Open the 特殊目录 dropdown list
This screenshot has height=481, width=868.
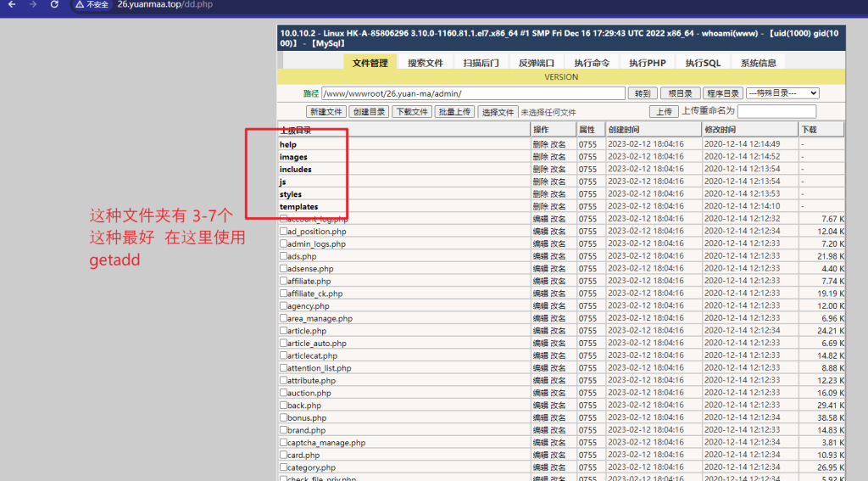782,93
